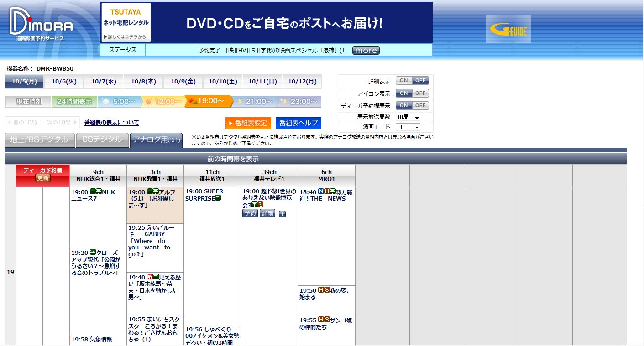
Task: Select the 10/12(月) date tab
Action: 302,82
